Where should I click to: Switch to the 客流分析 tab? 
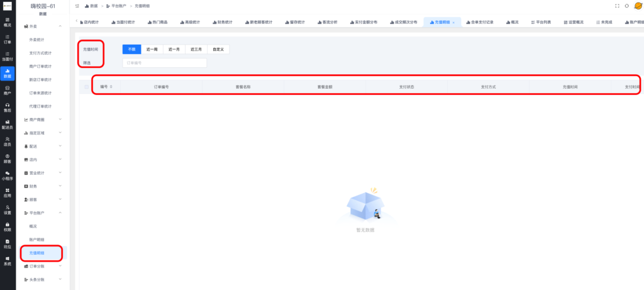pyautogui.click(x=327, y=22)
